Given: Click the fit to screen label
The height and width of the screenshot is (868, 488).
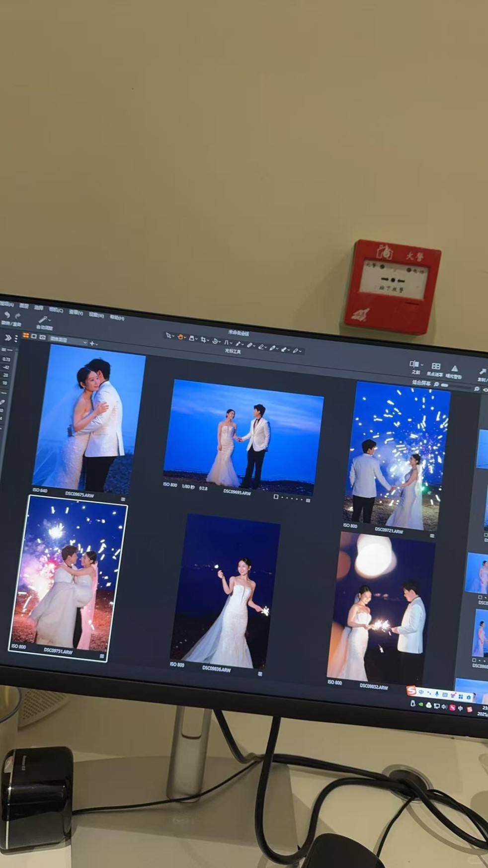Looking at the screenshot, I should [x=421, y=382].
